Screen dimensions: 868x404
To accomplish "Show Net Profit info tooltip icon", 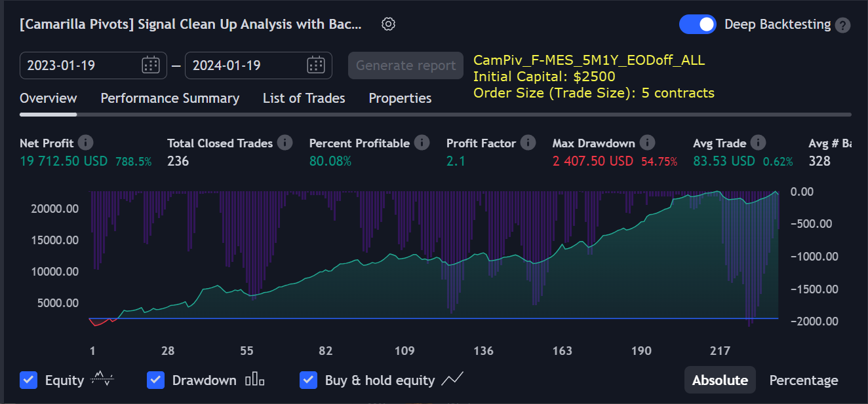I will point(85,143).
